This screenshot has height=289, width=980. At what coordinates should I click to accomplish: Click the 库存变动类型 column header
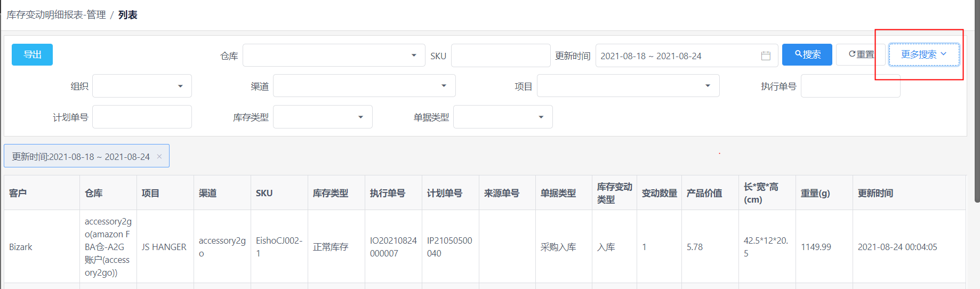(614, 193)
